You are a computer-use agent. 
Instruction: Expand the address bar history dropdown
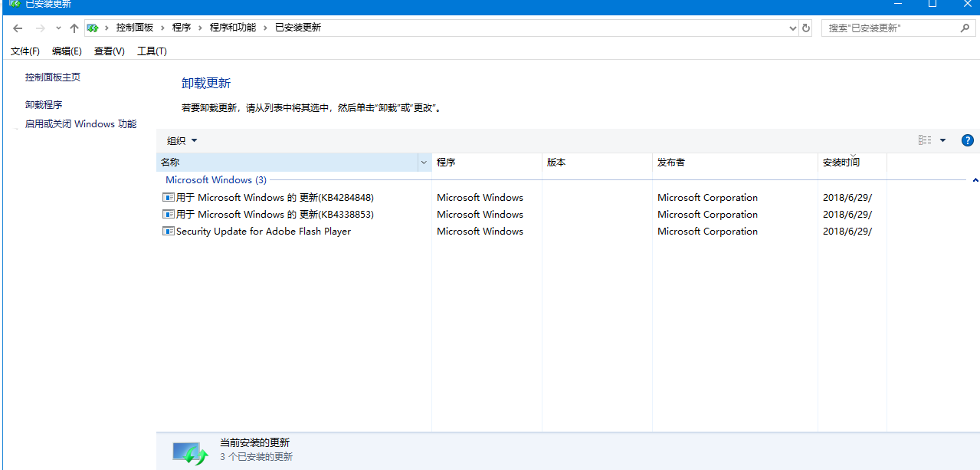click(x=793, y=28)
